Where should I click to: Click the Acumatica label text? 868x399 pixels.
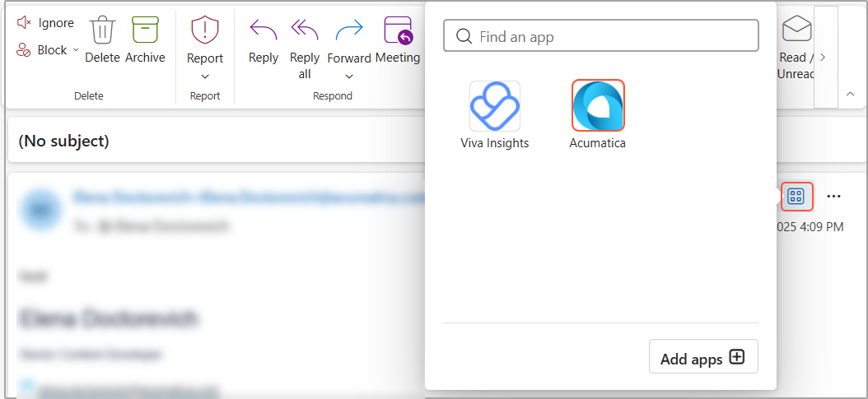[x=598, y=143]
